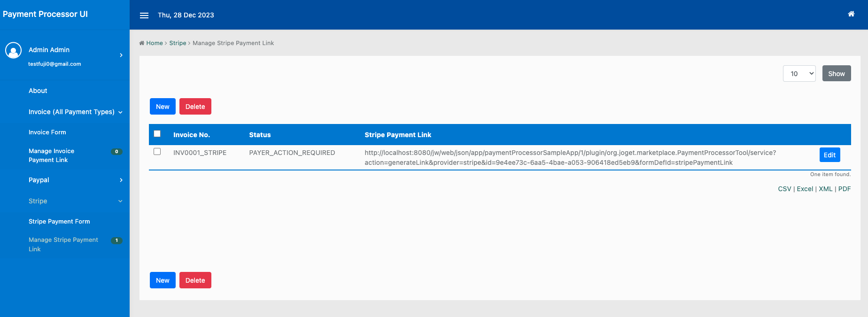Viewport: 868px width, 317px height.
Task: Click the top Delete button
Action: tap(195, 107)
